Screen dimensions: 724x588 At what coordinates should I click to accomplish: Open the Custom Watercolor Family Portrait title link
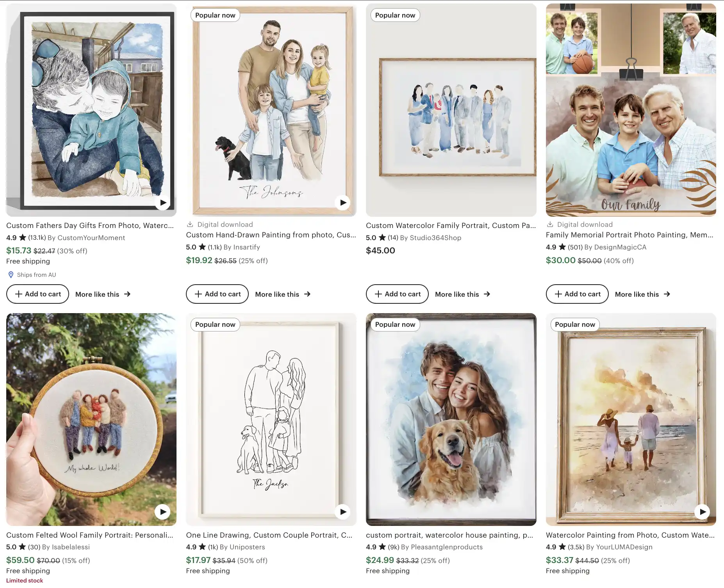(451, 225)
